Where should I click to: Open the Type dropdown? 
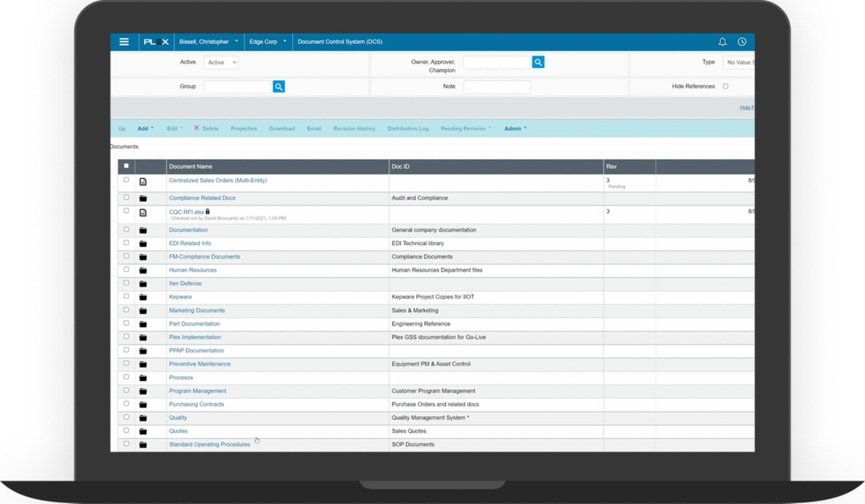tap(739, 62)
